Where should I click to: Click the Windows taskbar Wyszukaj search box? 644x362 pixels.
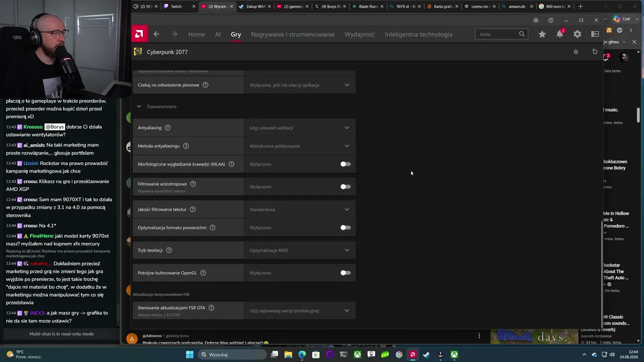(x=232, y=354)
